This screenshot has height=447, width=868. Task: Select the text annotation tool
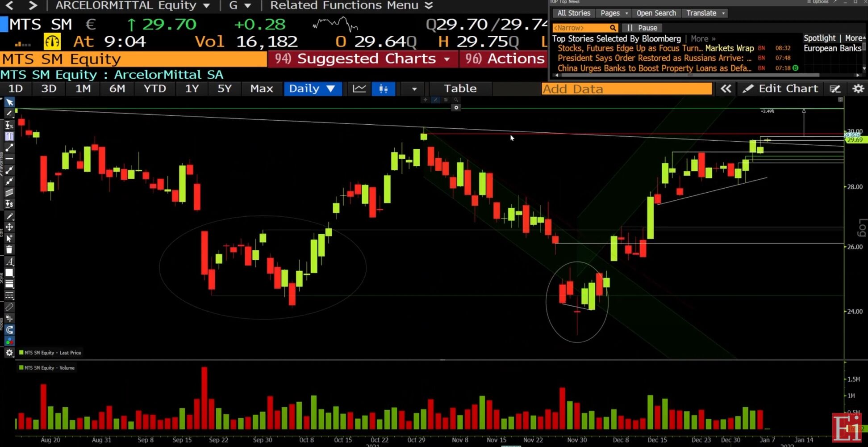pyautogui.click(x=9, y=136)
